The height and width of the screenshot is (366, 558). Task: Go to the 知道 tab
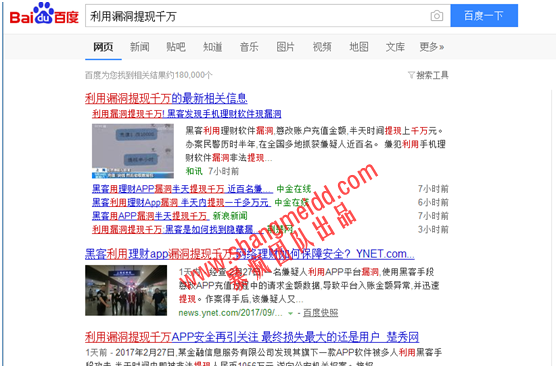tap(212, 47)
